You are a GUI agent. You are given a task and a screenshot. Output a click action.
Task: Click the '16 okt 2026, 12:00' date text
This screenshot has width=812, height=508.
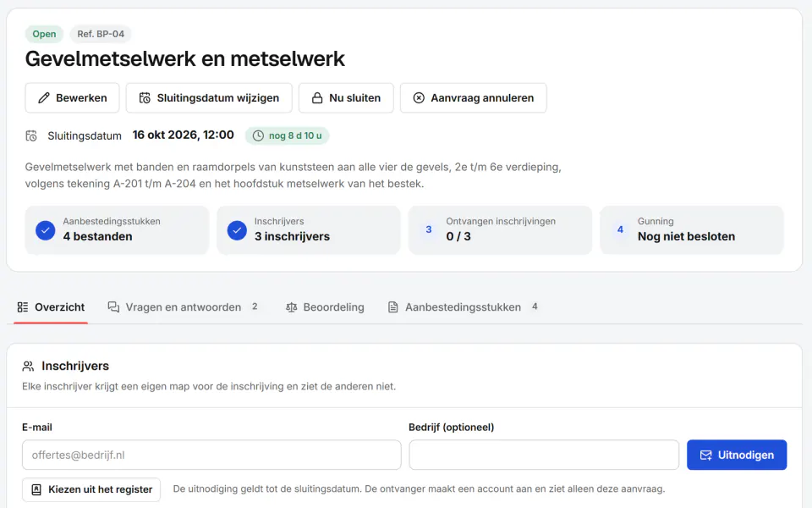pos(183,135)
